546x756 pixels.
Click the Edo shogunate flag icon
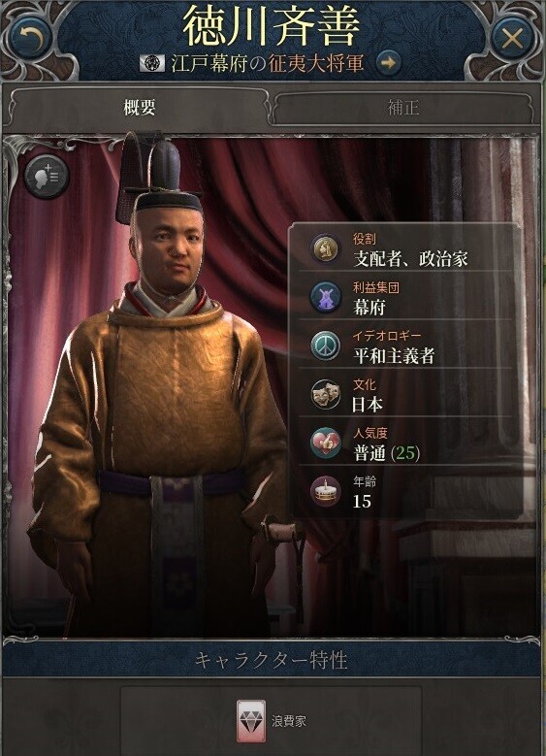(x=152, y=63)
